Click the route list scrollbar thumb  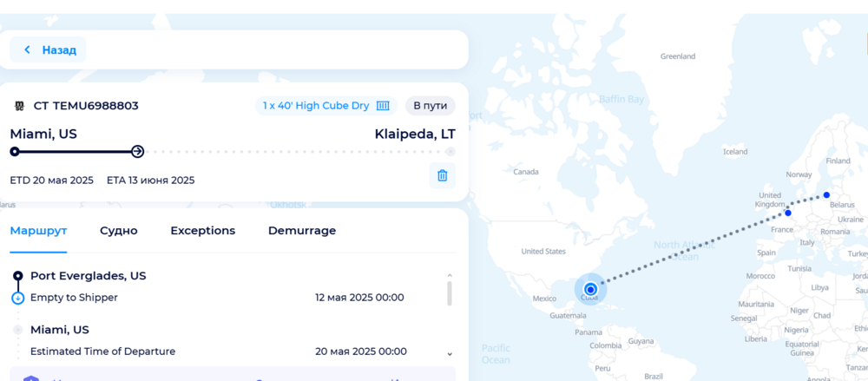tap(449, 292)
